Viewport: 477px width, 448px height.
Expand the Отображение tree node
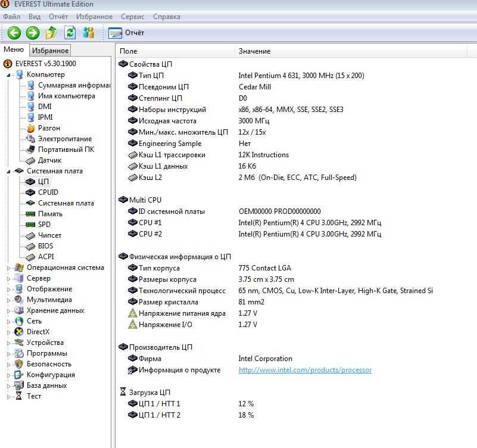tap(8, 290)
